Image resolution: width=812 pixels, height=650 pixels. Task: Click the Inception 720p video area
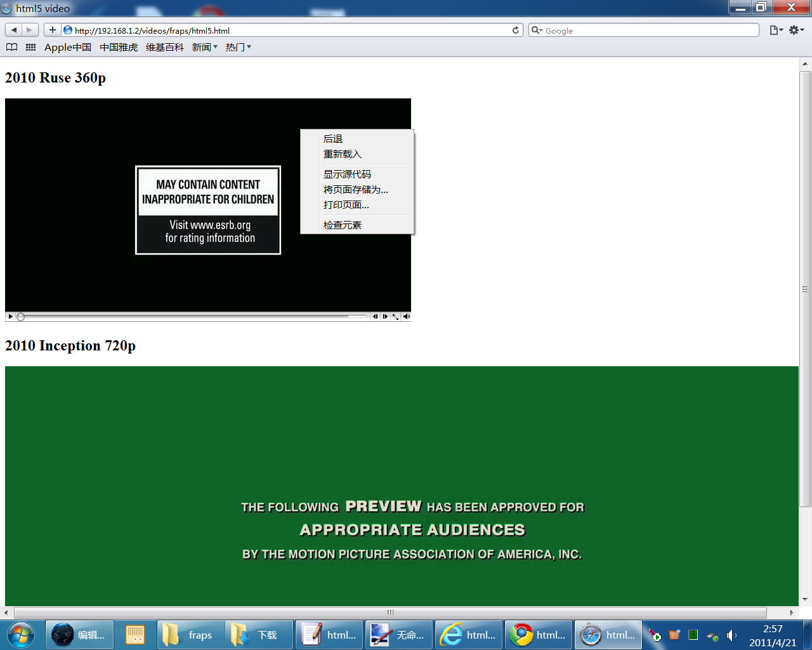click(402, 486)
